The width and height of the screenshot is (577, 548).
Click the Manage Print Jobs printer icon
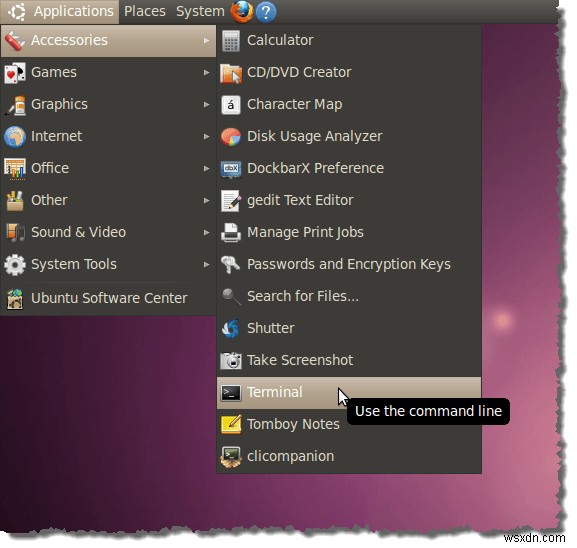coord(231,233)
